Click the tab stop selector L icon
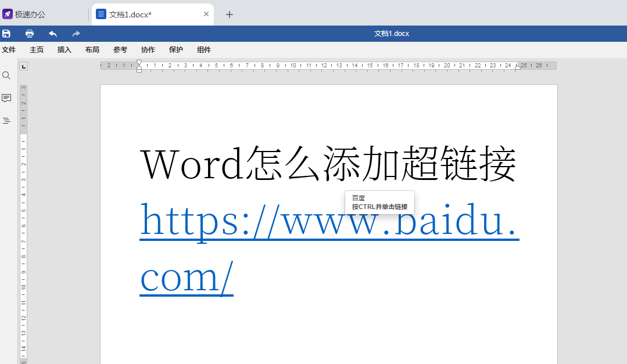Image resolution: width=627 pixels, height=364 pixels. pos(24,66)
